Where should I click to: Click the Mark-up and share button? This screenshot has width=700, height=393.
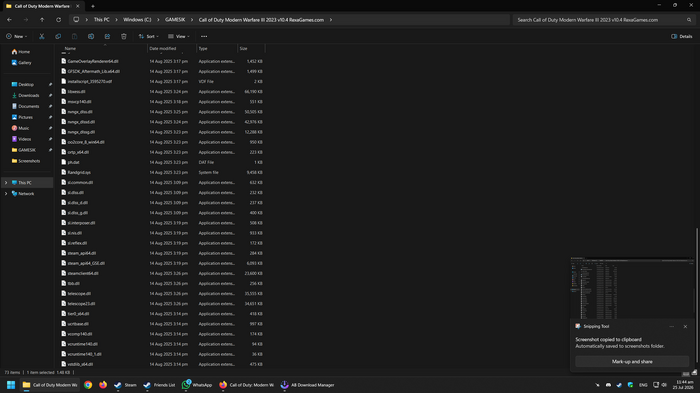point(632,361)
